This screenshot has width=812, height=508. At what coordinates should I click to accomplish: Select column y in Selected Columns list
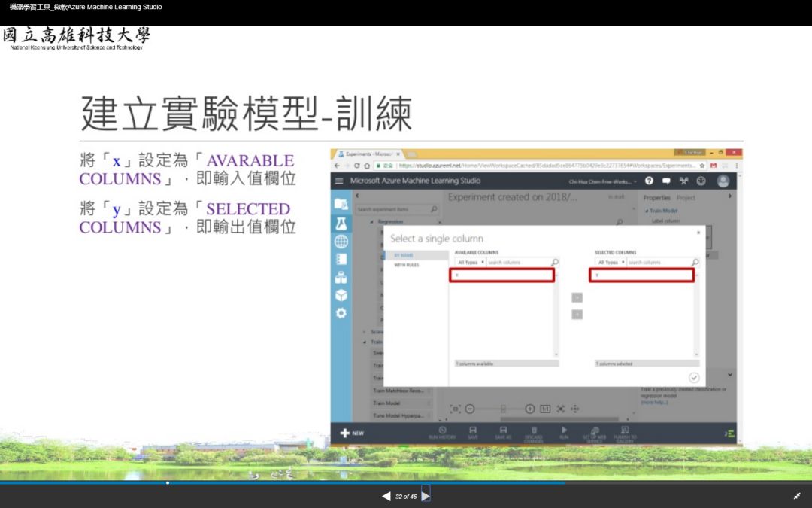coord(641,275)
